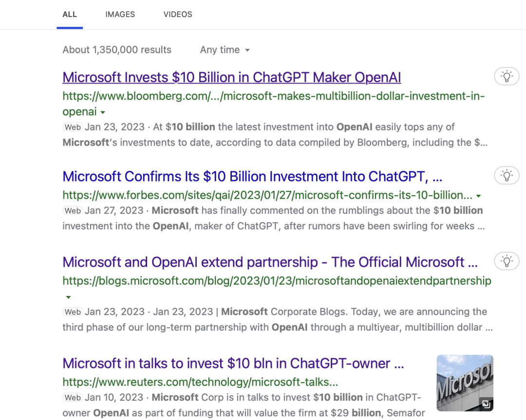Expand the arrow after the Forbes URL
The image size is (526, 420).
478,196
